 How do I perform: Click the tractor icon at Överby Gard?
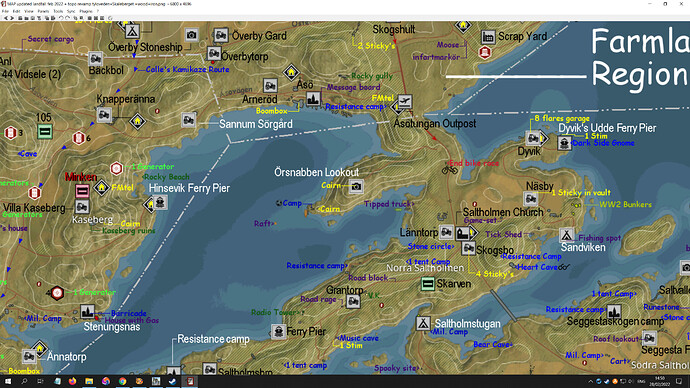pyautogui.click(x=221, y=35)
